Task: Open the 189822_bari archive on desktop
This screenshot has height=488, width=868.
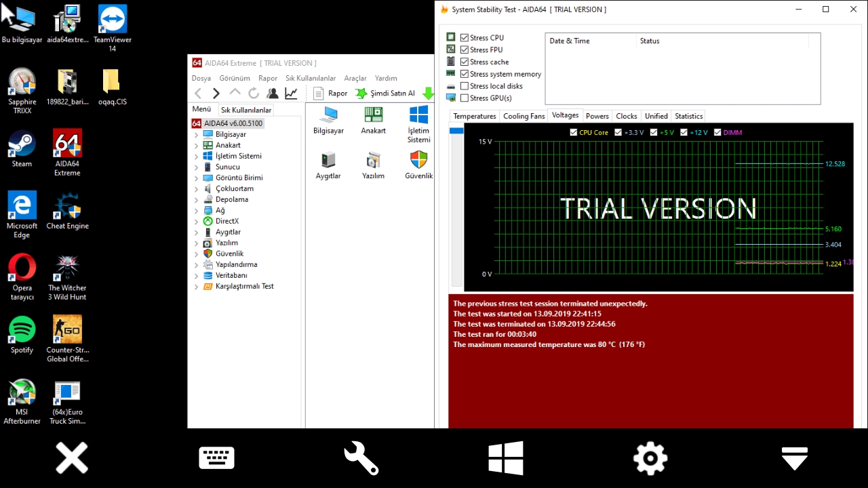Action: (67, 87)
